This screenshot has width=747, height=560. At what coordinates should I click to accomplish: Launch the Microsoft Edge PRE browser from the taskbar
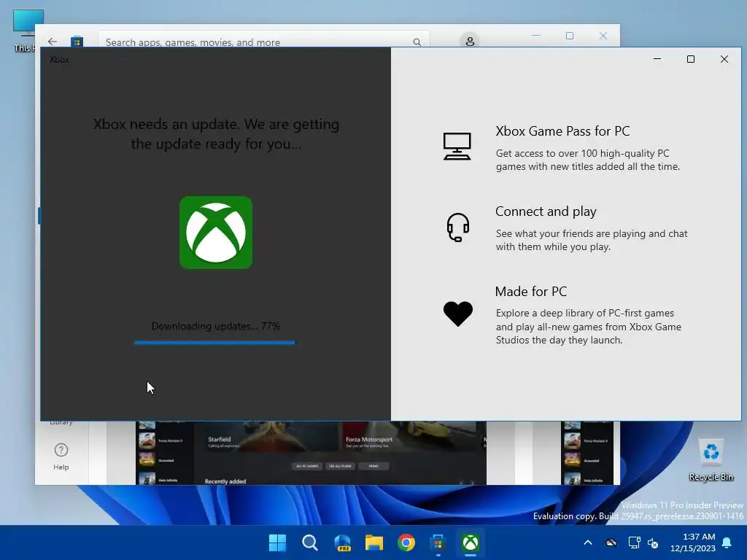click(x=342, y=542)
